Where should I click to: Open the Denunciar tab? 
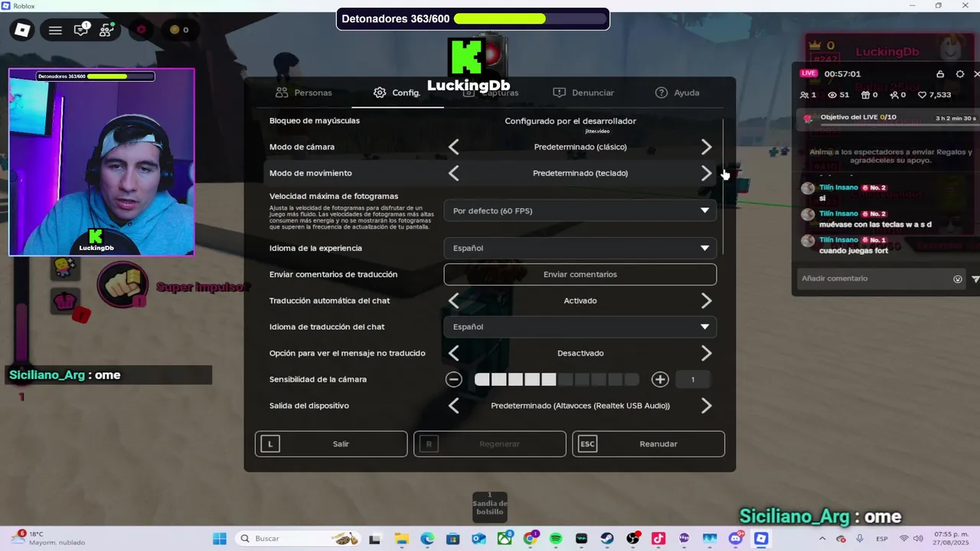[x=583, y=93]
